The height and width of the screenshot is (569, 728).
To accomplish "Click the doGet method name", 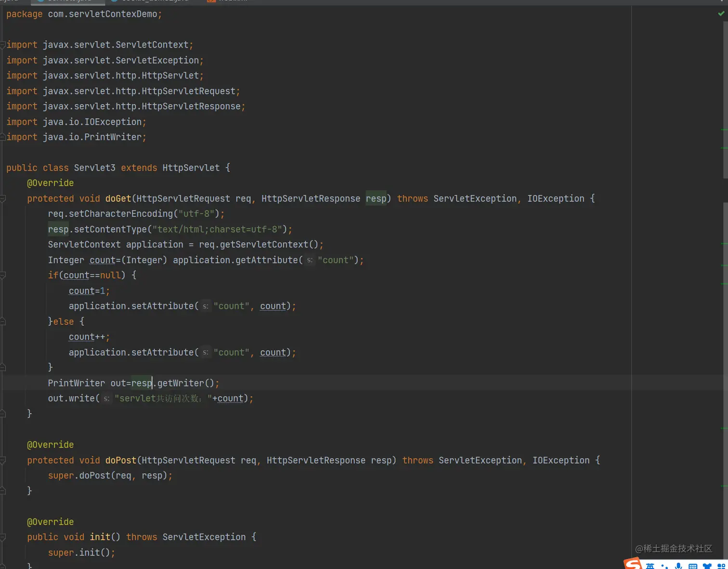I will (118, 199).
